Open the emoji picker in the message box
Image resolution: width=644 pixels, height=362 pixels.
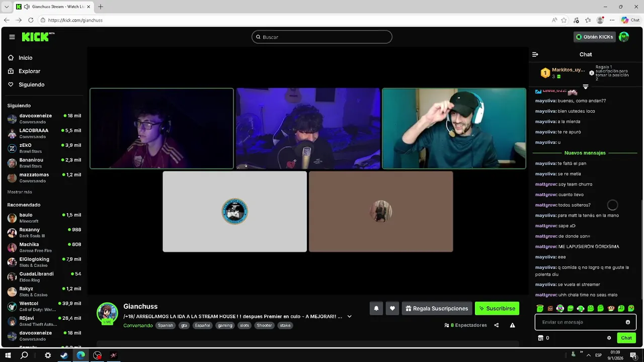click(628, 322)
